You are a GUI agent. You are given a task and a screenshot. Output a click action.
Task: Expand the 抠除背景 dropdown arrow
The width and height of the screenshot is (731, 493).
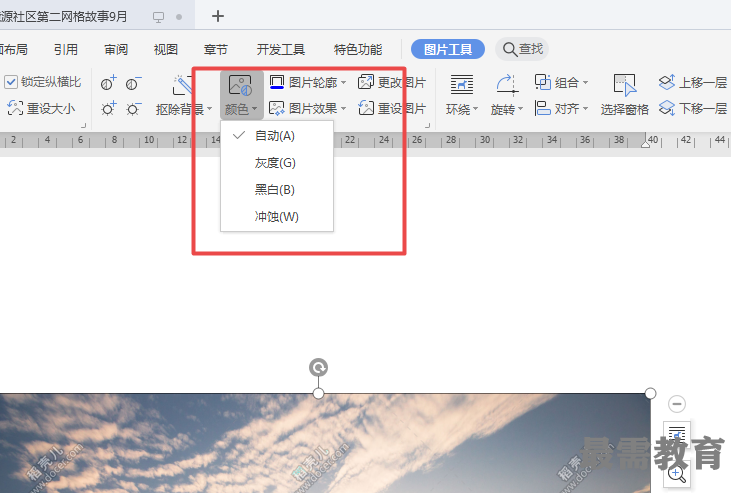click(210, 109)
